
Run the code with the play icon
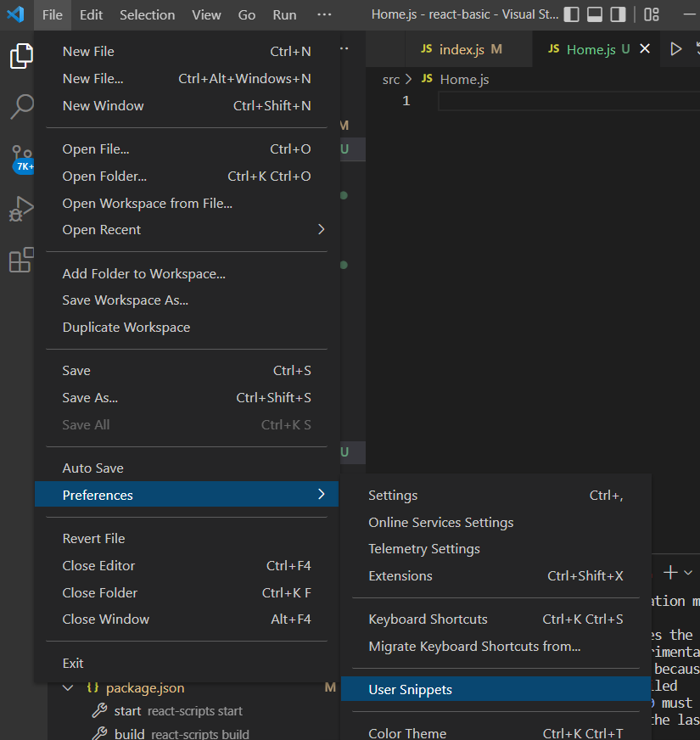click(676, 48)
